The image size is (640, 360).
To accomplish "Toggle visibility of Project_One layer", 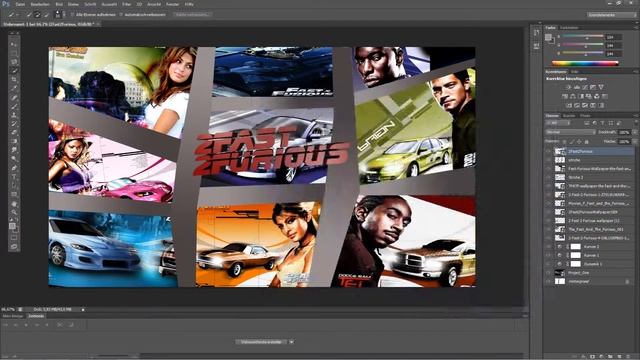I will click(549, 273).
